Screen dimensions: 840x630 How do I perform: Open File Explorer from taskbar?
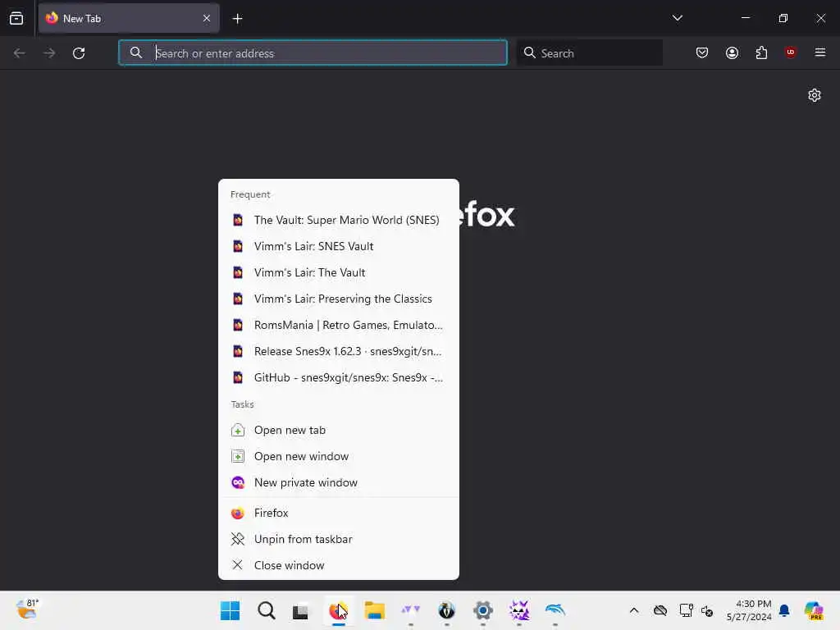[x=374, y=610]
